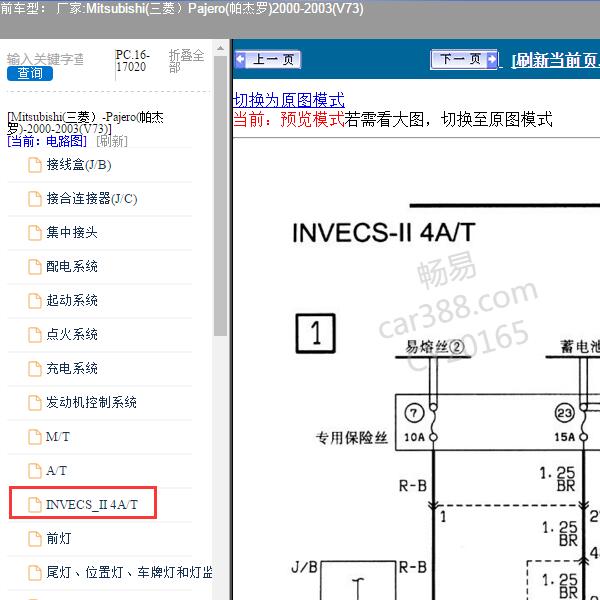Click the document icon beside A/T
Image resolution: width=600 pixels, height=600 pixels.
(x=35, y=471)
